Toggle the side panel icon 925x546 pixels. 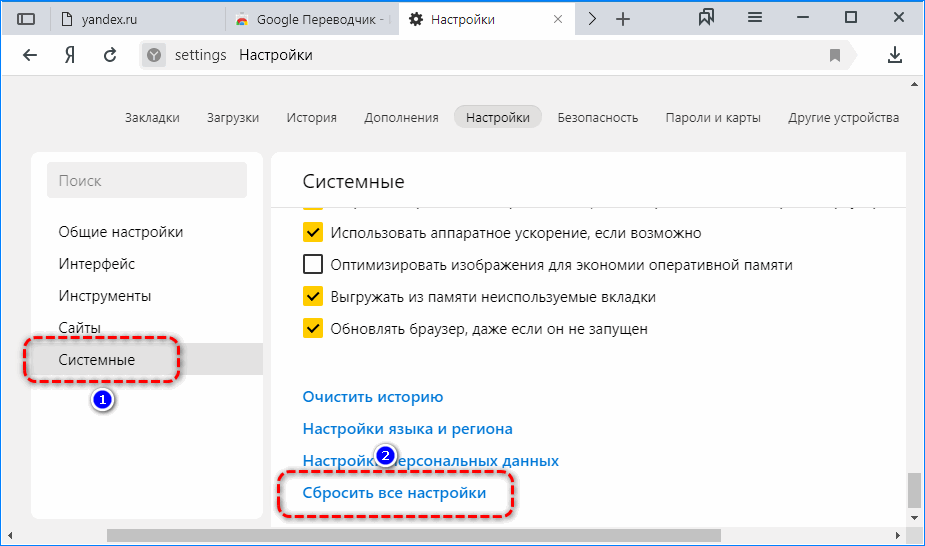26,19
